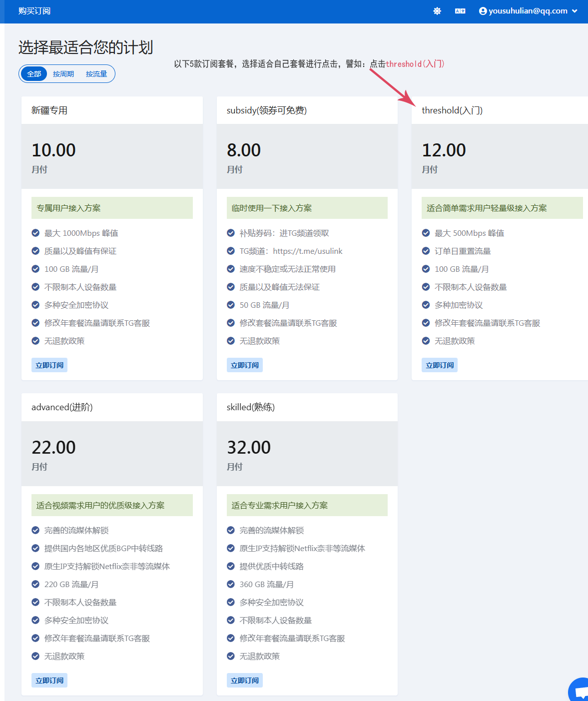Image resolution: width=588 pixels, height=701 pixels.
Task: Toggle checkmark next to 无退款政策 in 新疆专用 plan
Action: (35, 341)
